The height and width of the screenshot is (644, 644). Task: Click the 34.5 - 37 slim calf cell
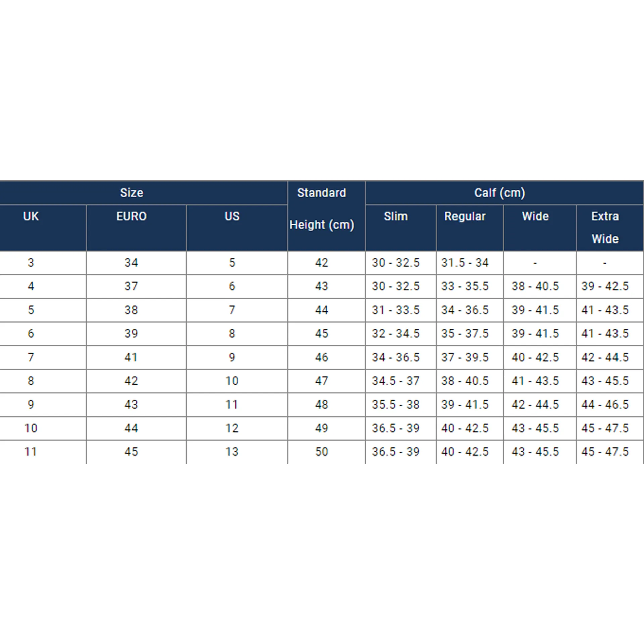tap(396, 381)
